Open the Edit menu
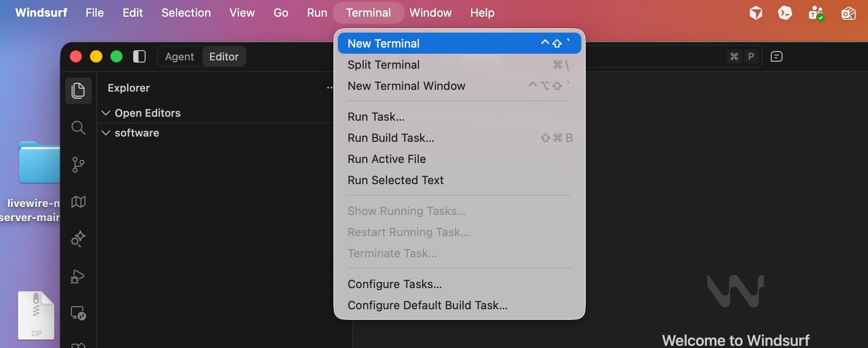Image resolution: width=868 pixels, height=348 pixels. click(133, 13)
